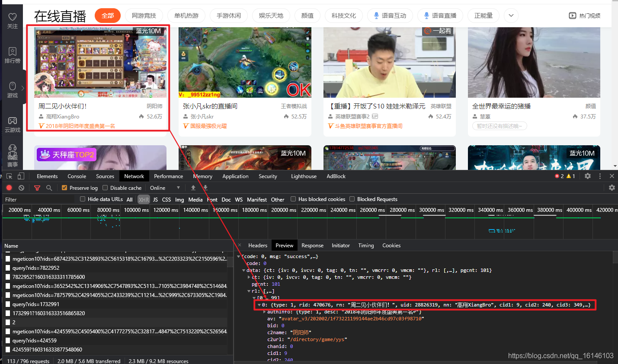Select the 网游竞技 category

(x=144, y=16)
